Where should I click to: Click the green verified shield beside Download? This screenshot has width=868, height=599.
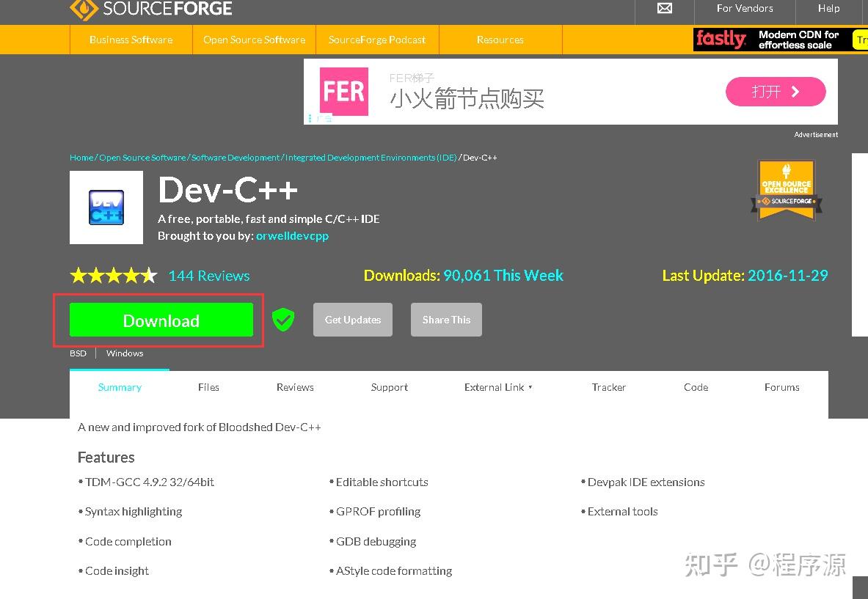(x=283, y=320)
